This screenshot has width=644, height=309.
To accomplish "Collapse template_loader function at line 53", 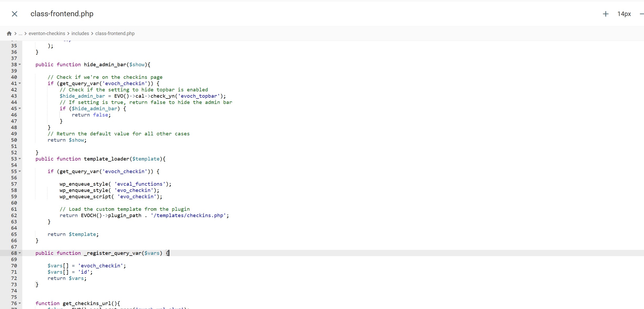I will 20,159.
